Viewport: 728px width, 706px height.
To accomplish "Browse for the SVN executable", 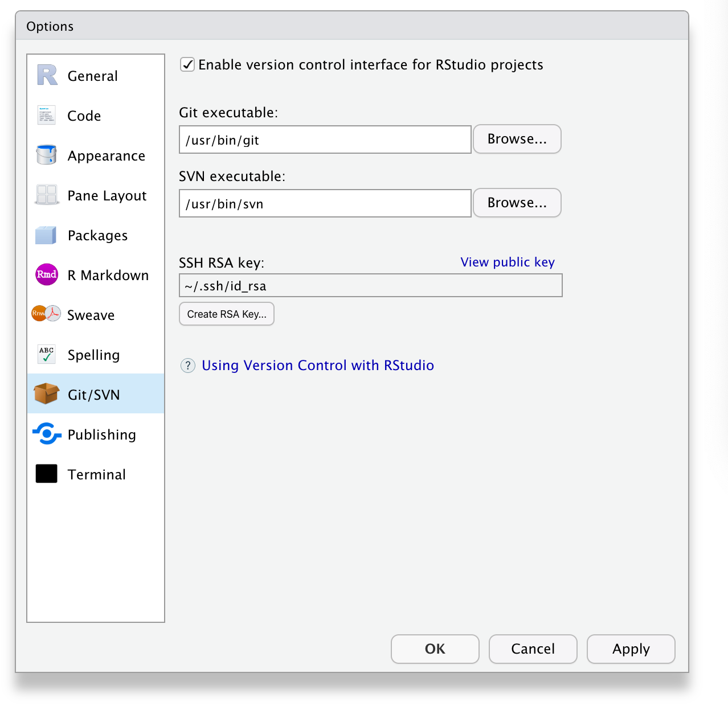I will 517,203.
